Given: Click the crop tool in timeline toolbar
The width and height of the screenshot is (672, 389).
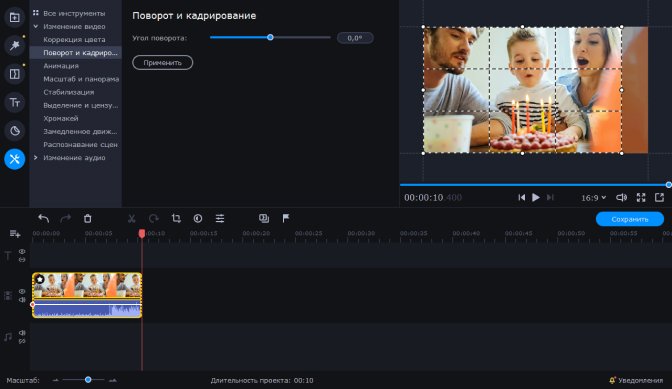Looking at the screenshot, I should 176,218.
